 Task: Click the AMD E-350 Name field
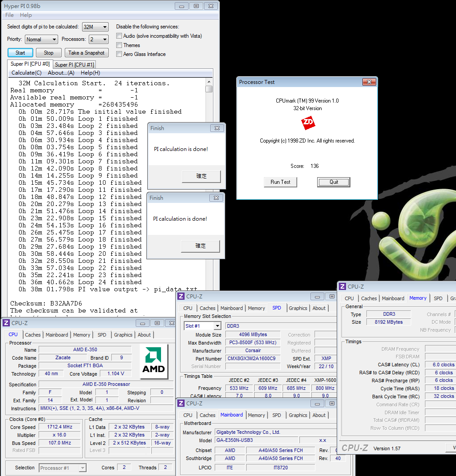(85, 349)
